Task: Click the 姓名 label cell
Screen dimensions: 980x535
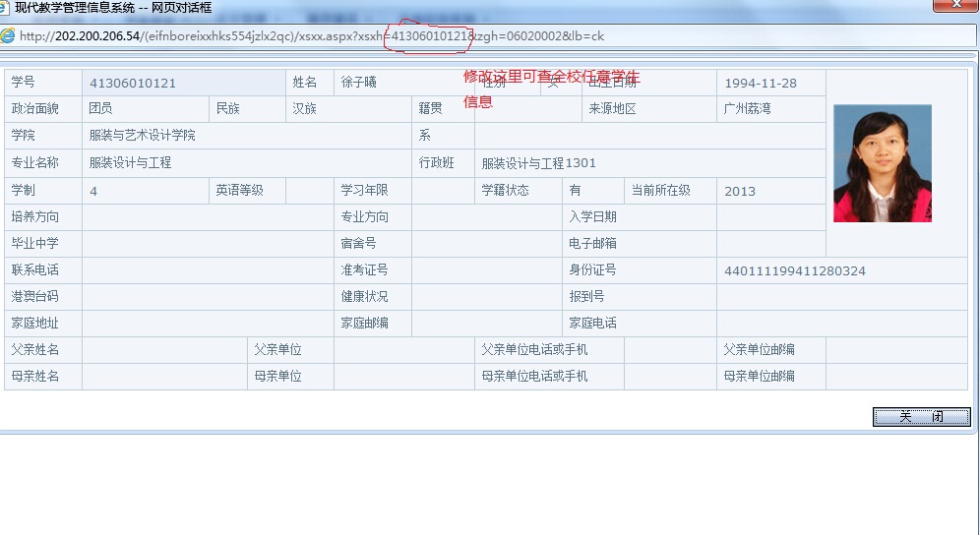Action: coord(310,83)
